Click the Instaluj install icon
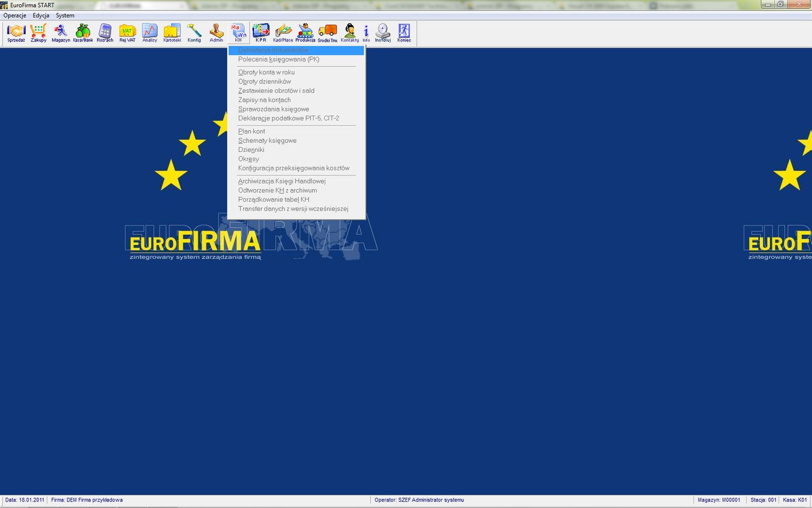This screenshot has width=812, height=508. pyautogui.click(x=382, y=33)
